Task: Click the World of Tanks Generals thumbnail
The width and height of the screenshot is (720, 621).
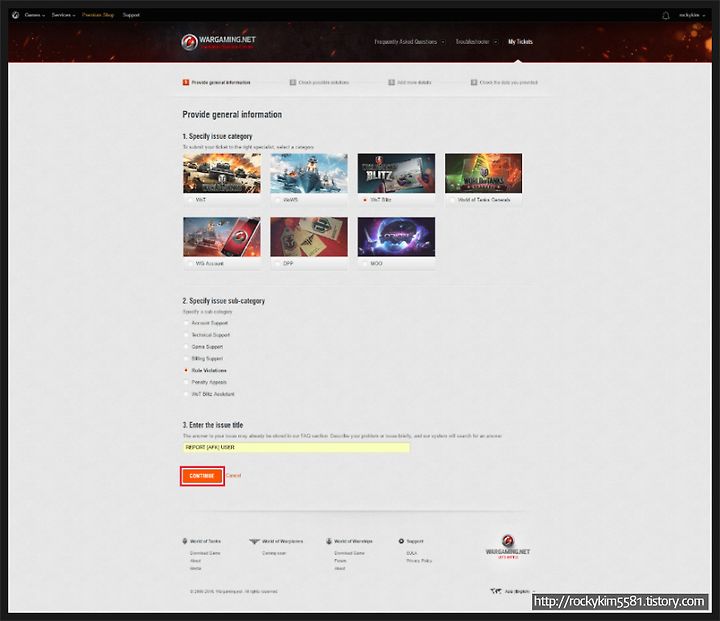Action: [484, 173]
